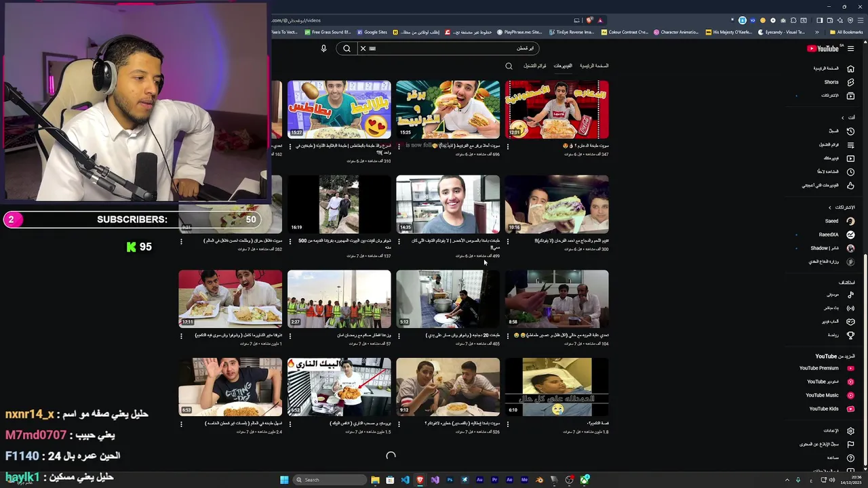
Task: Open the 17:11 eating video thumbnail
Action: coord(231,299)
